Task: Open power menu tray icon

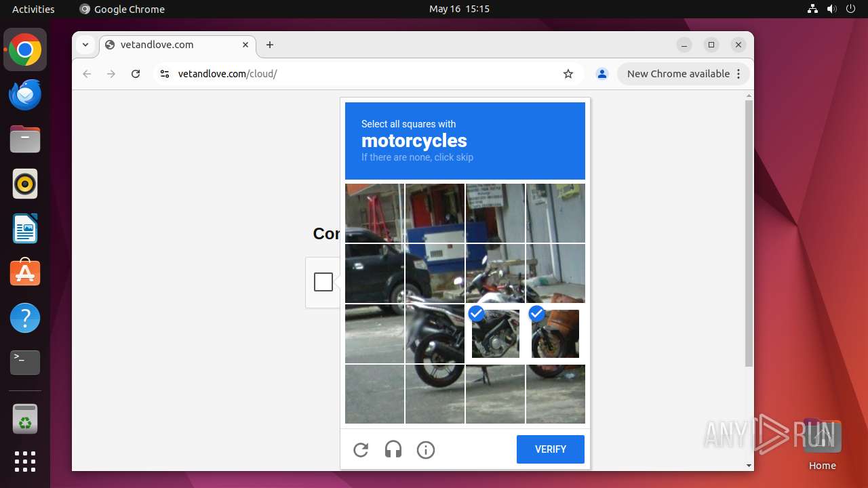Action: [850, 9]
